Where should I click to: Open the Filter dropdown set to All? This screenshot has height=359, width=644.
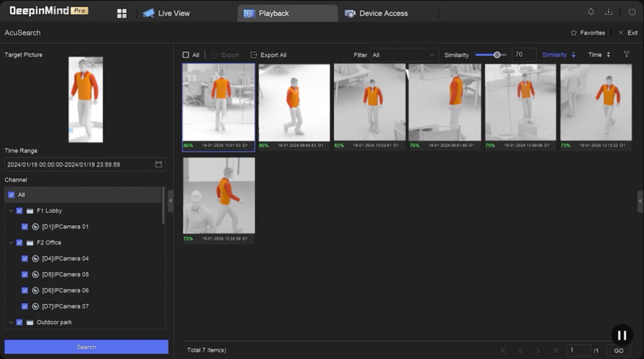point(404,55)
